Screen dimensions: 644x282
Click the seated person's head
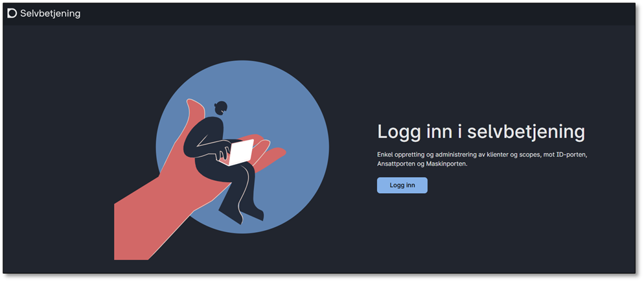click(221, 108)
